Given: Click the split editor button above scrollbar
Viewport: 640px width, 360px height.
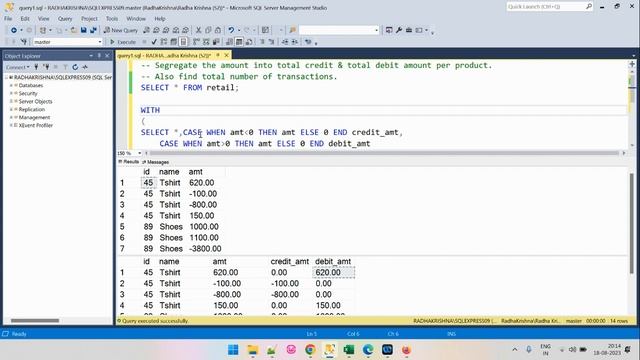Looking at the screenshot, I should click(x=632, y=64).
